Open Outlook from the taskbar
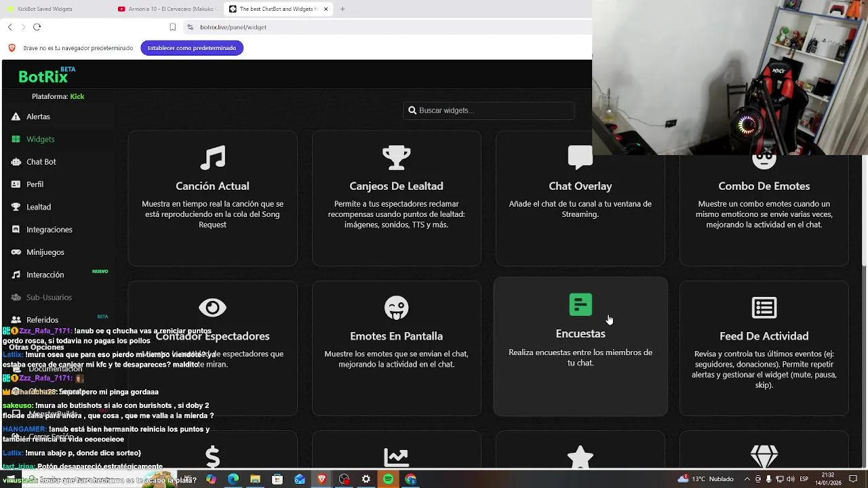Image resolution: width=868 pixels, height=488 pixels. (x=300, y=479)
